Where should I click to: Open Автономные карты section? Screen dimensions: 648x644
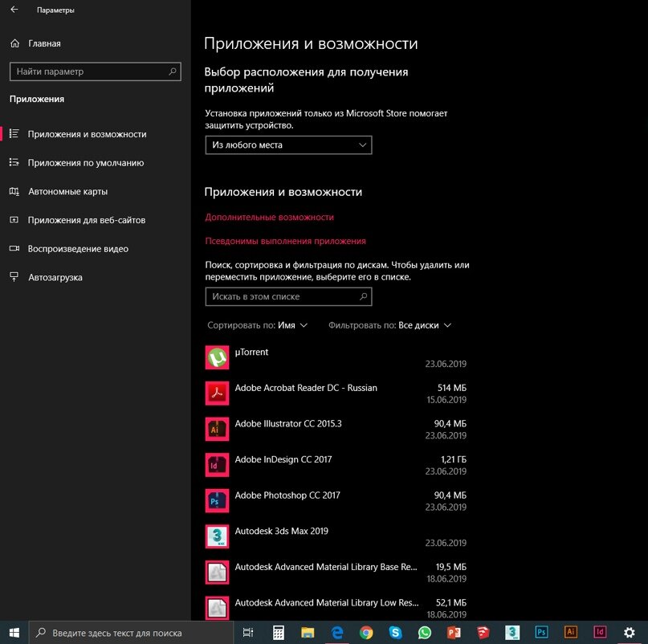point(67,191)
